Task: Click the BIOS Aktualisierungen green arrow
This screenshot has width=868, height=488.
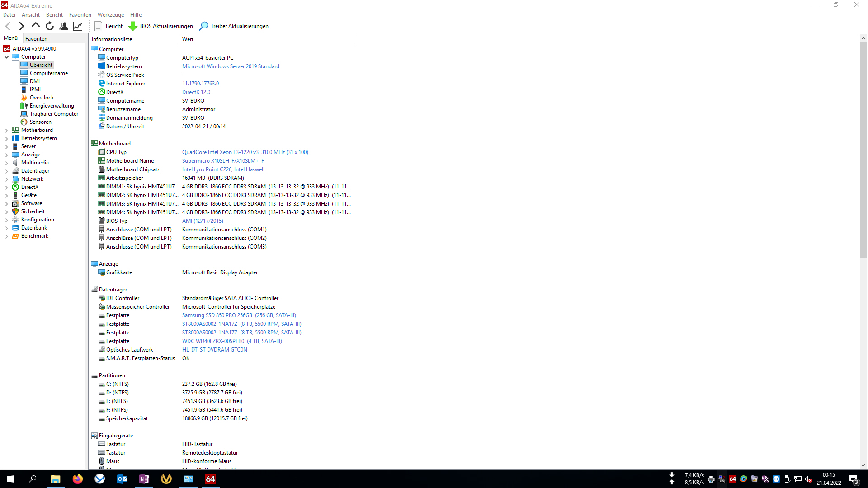Action: [133, 26]
